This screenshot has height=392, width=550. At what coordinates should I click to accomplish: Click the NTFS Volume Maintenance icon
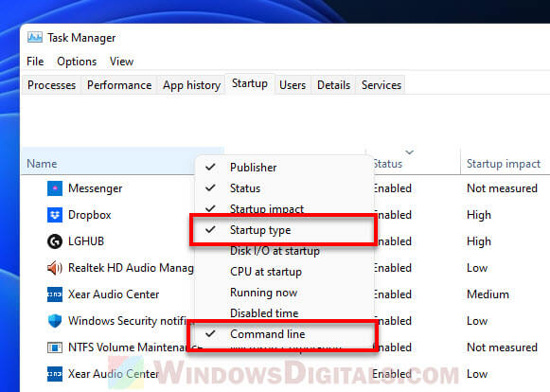click(x=55, y=347)
